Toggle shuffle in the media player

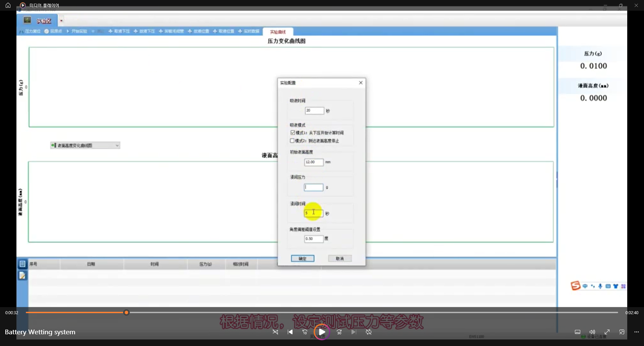[x=275, y=332]
